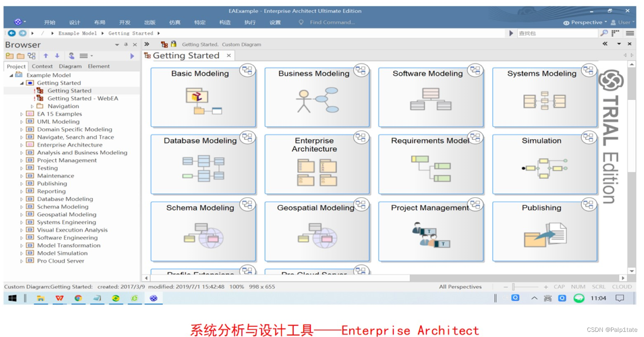Open the Schema Modeling card
This screenshot has width=644, height=337.
(x=203, y=232)
